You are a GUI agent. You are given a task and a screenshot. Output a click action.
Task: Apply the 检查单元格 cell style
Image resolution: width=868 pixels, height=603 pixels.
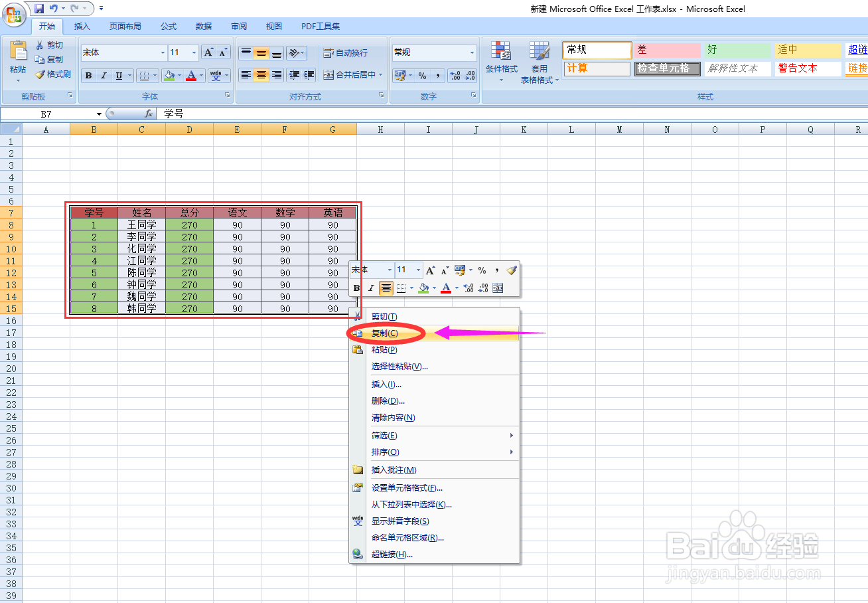tap(667, 68)
